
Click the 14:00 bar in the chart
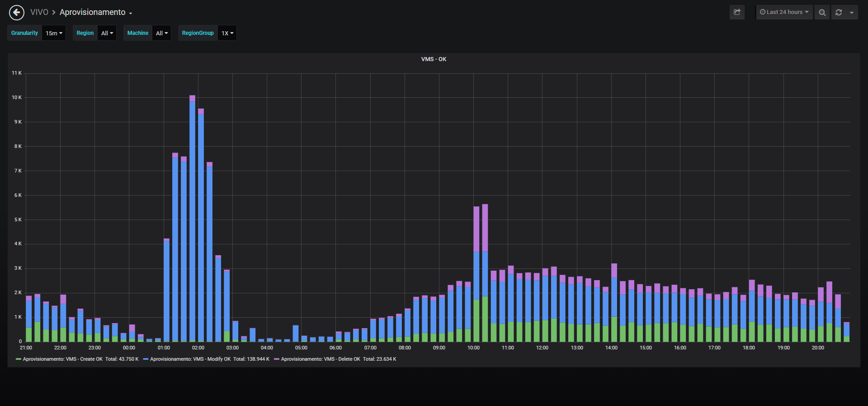coord(614,302)
